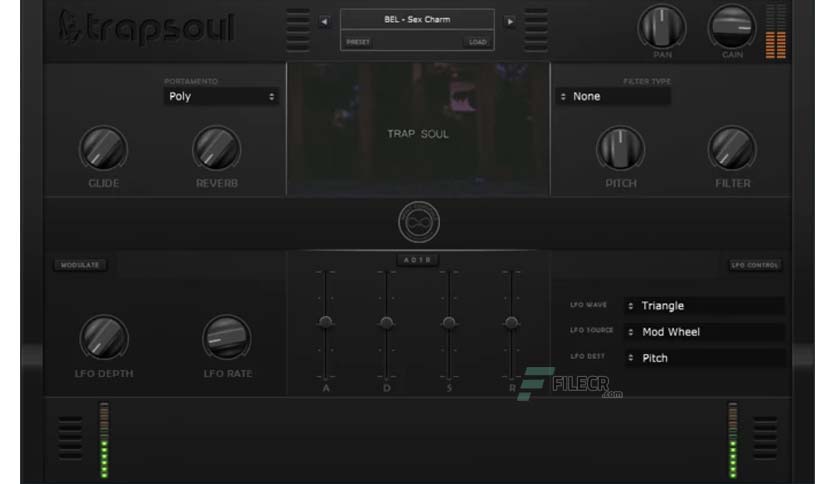836x484 pixels.
Task: Click the preset name BEL - Sex Charm
Action: point(417,19)
